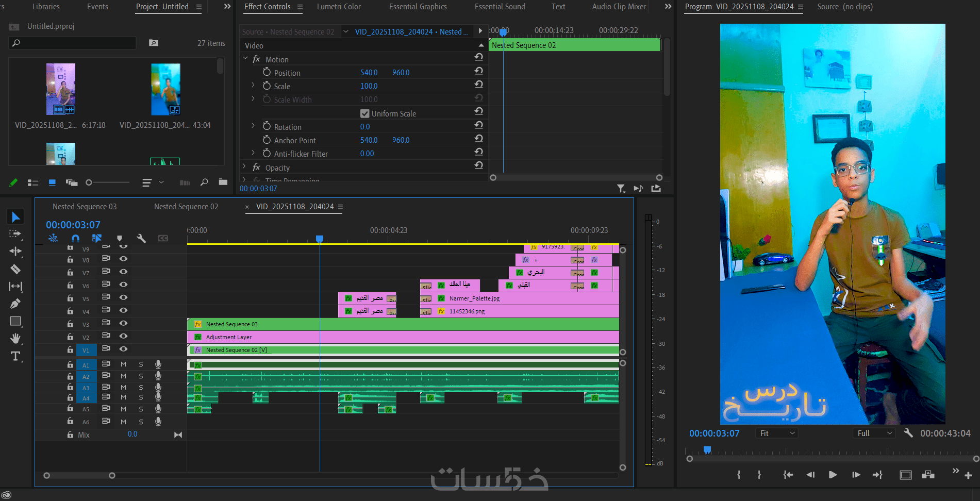
Task: Create a New Bin in Project panel
Action: pyautogui.click(x=223, y=182)
